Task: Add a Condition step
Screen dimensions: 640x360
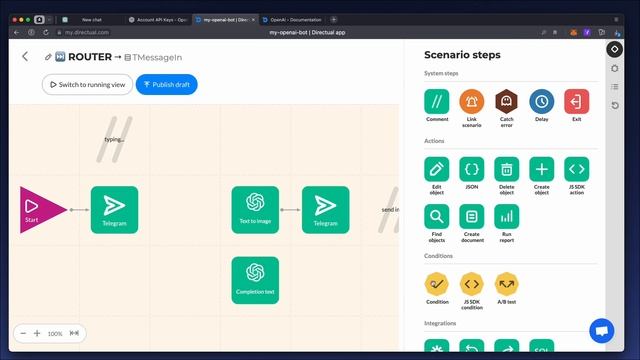Action: 436,284
